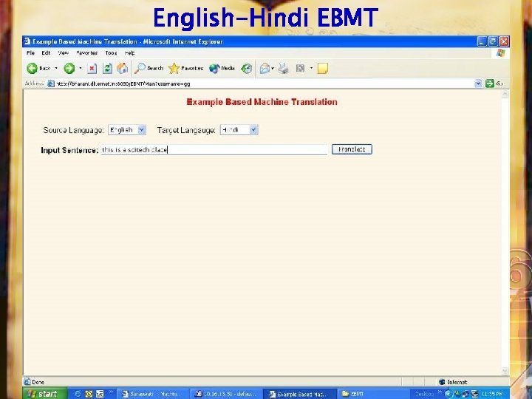Click the vertical scrollbar down arrow
The image size is (532, 399).
point(505,371)
